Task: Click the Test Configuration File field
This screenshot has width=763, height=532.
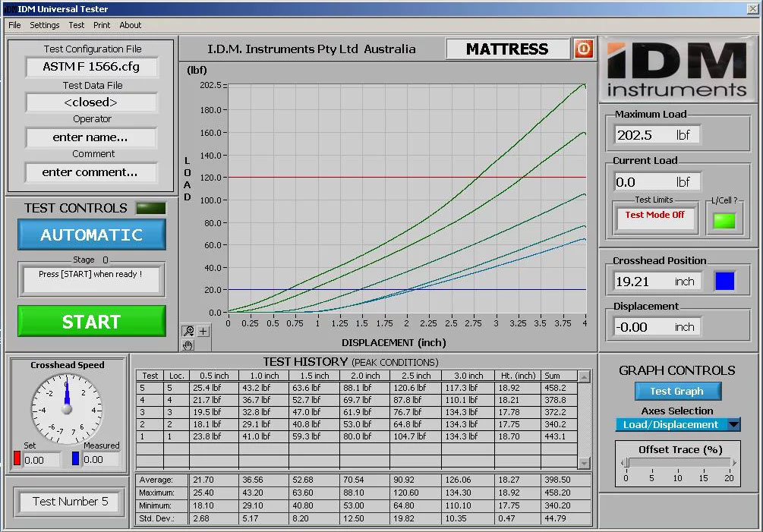Action: (91, 67)
